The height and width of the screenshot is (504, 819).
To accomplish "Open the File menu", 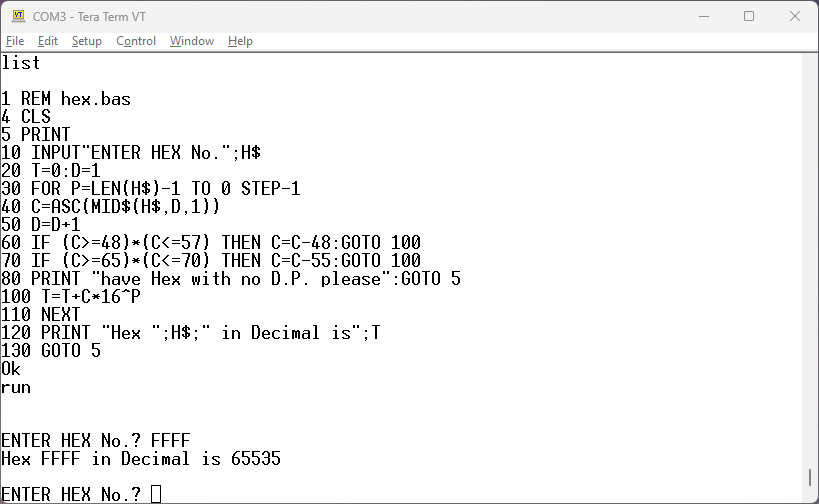I will (x=15, y=41).
